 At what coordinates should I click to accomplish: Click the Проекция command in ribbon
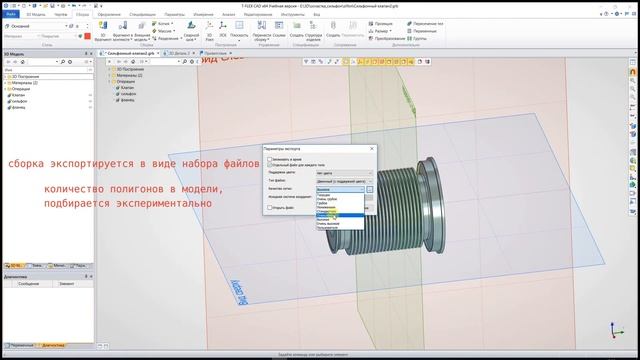point(380,24)
